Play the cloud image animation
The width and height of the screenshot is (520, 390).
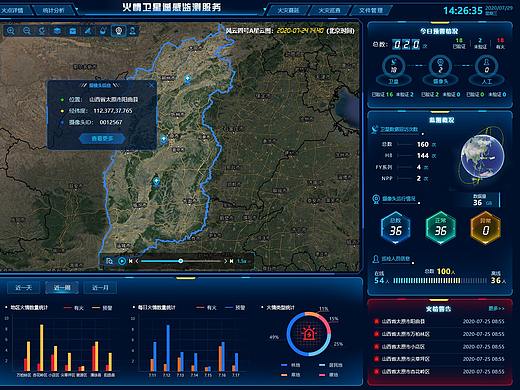tap(122, 261)
